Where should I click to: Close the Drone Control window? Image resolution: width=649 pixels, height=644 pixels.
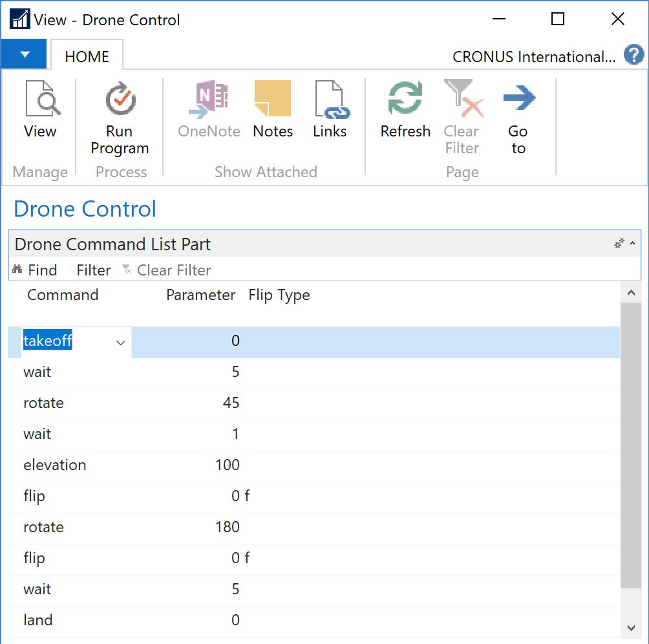tap(618, 19)
